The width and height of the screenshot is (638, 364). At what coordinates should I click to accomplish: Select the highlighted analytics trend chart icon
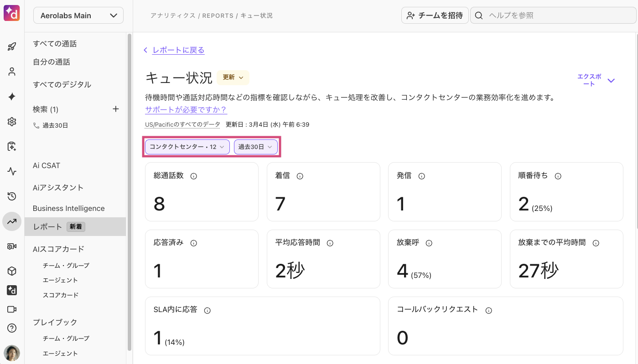pyautogui.click(x=11, y=221)
